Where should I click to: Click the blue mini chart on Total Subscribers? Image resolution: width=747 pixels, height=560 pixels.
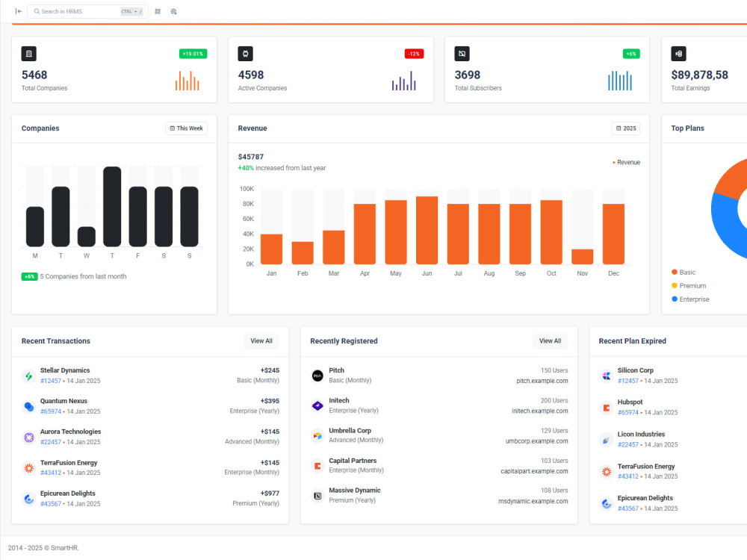click(620, 81)
